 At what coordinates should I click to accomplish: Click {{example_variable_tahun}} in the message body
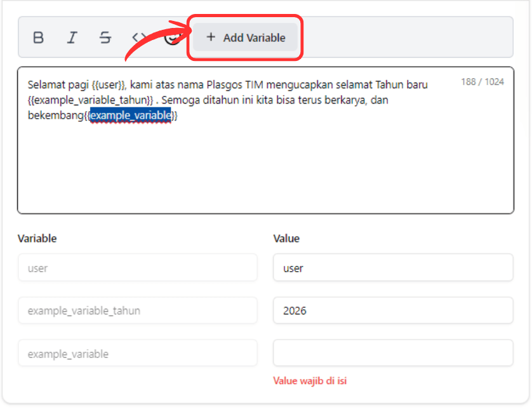pyautogui.click(x=90, y=100)
